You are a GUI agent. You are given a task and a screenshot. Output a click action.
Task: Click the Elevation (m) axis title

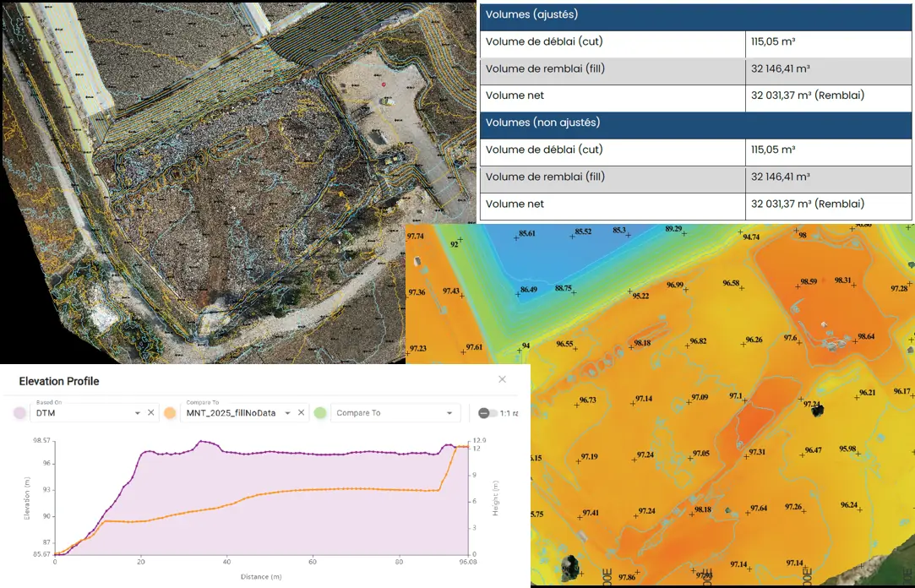[x=26, y=498]
